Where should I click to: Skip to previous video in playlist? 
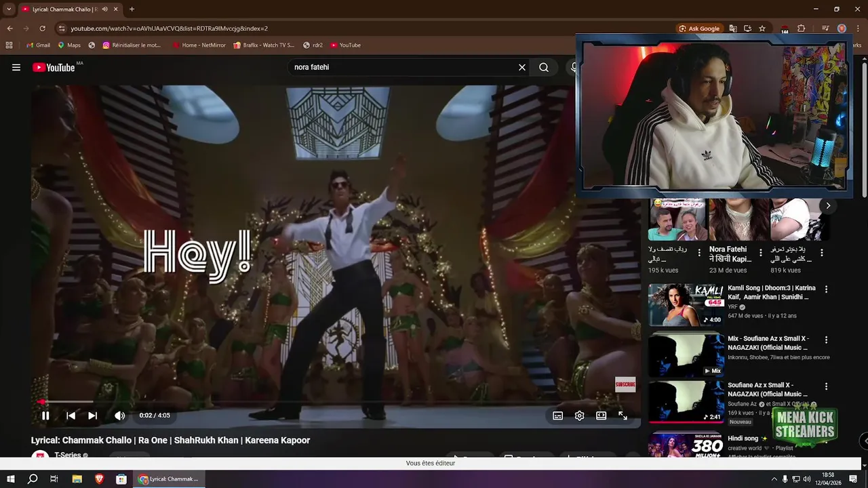pyautogui.click(x=71, y=415)
